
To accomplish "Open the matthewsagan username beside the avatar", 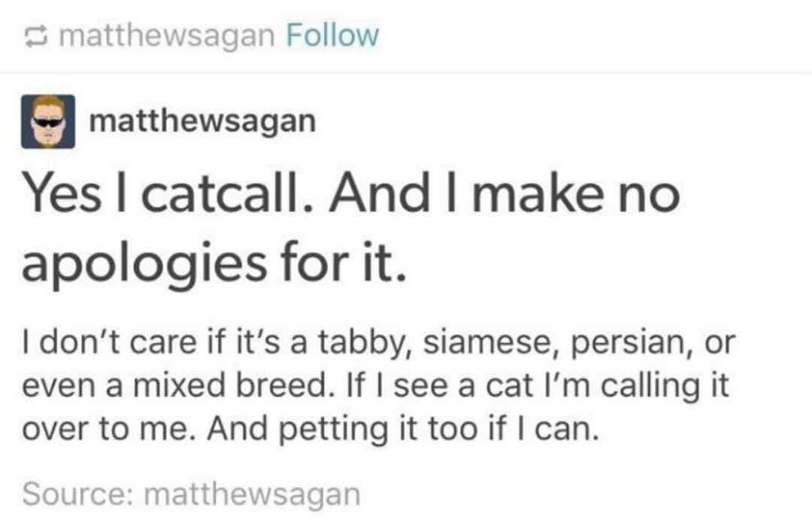I will coord(202,121).
